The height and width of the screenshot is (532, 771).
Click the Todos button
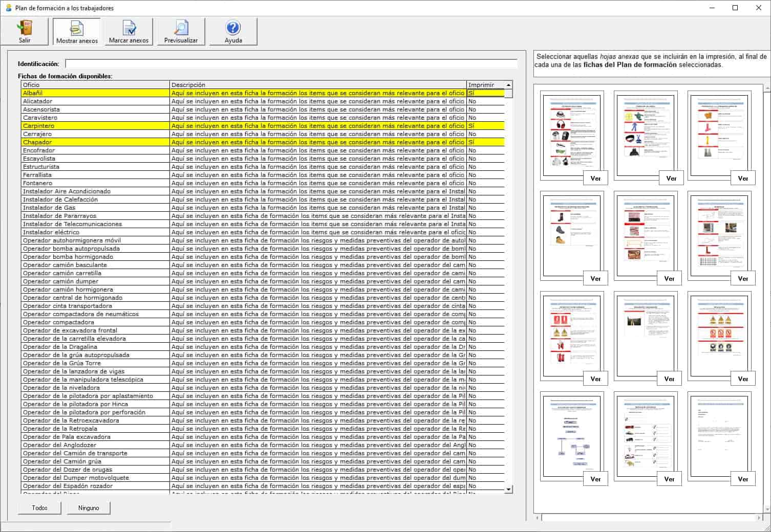(x=39, y=508)
